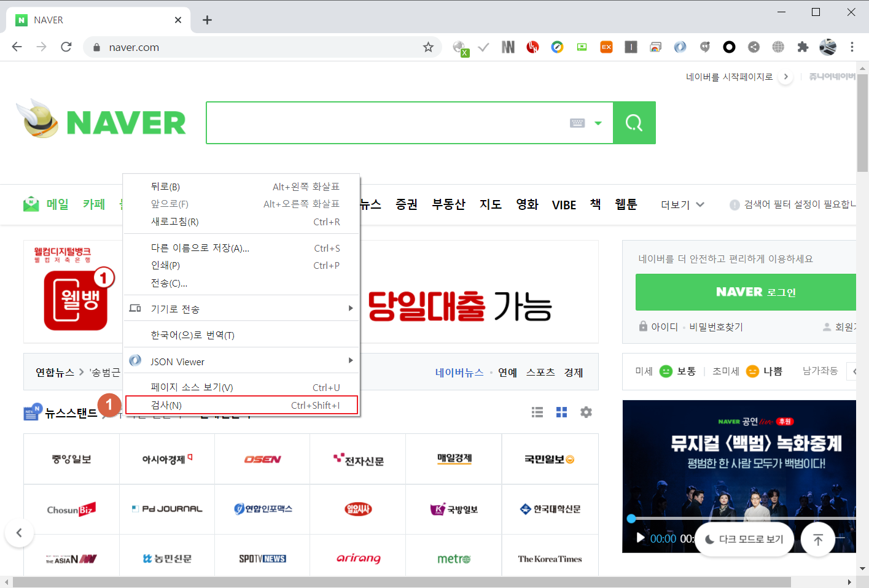Screen dimensions: 869x588
Task: Click the green search button
Action: pos(634,123)
